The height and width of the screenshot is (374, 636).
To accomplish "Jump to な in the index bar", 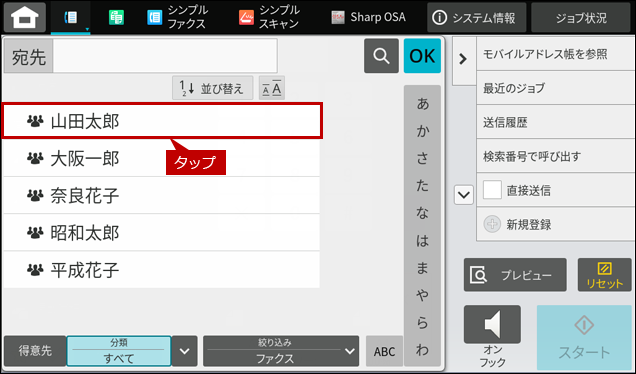I will coord(422,213).
